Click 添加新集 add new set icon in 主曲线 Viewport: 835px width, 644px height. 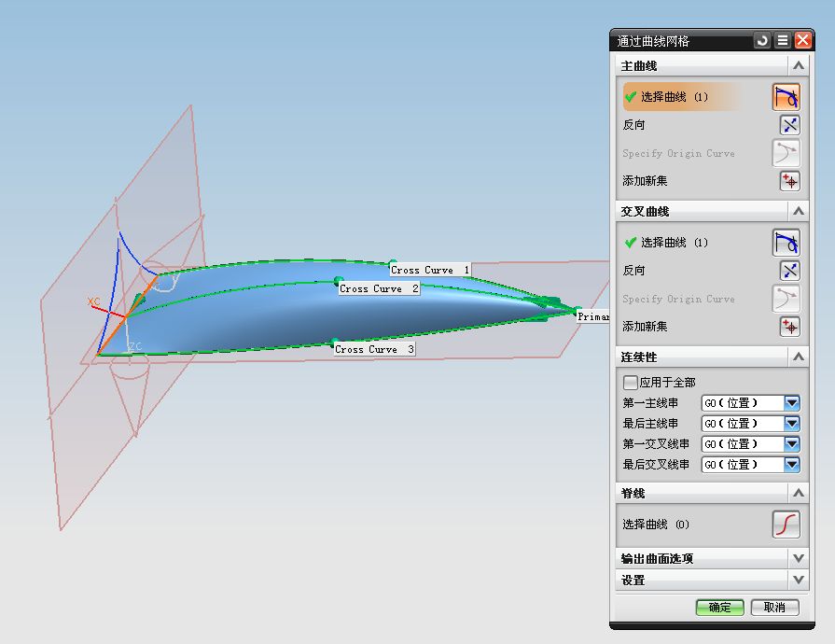point(789,181)
